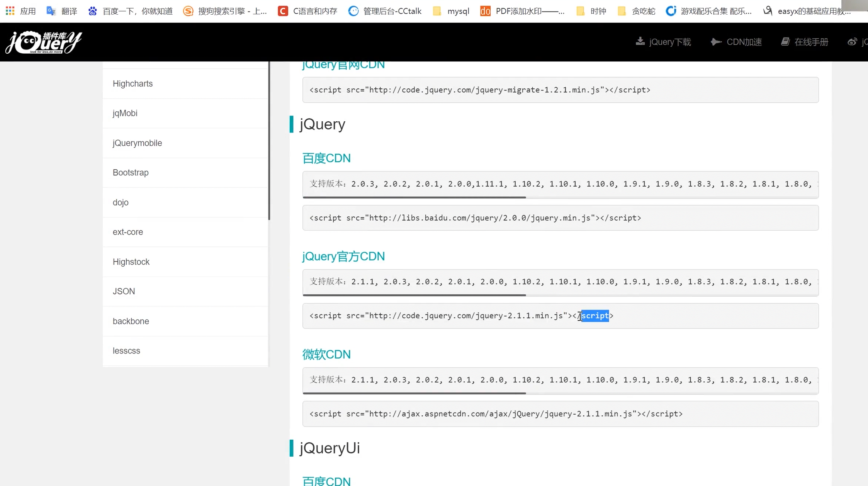Click the jQuery官方CDN supported versions list

561,282
